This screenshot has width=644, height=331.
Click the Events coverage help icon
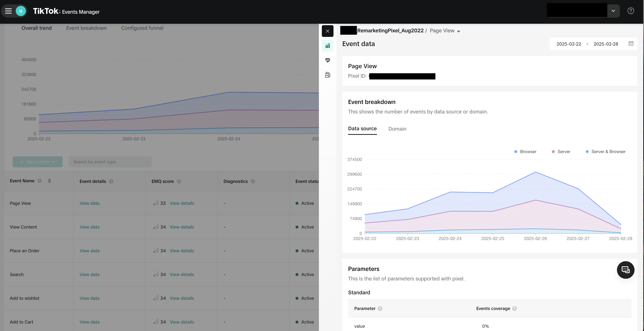pyautogui.click(x=515, y=309)
